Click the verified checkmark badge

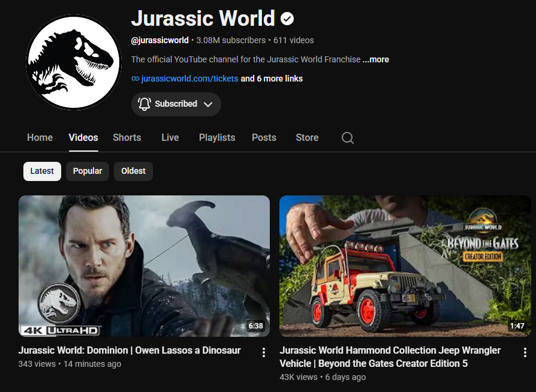coord(287,19)
